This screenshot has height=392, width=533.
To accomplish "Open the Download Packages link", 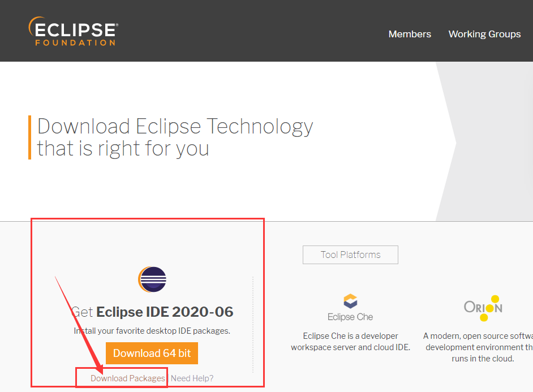I will tap(127, 378).
